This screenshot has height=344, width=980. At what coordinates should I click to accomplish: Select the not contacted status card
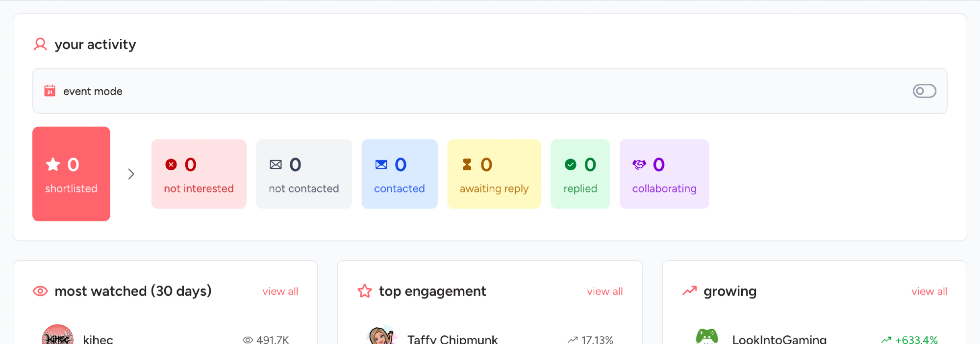coord(303,174)
